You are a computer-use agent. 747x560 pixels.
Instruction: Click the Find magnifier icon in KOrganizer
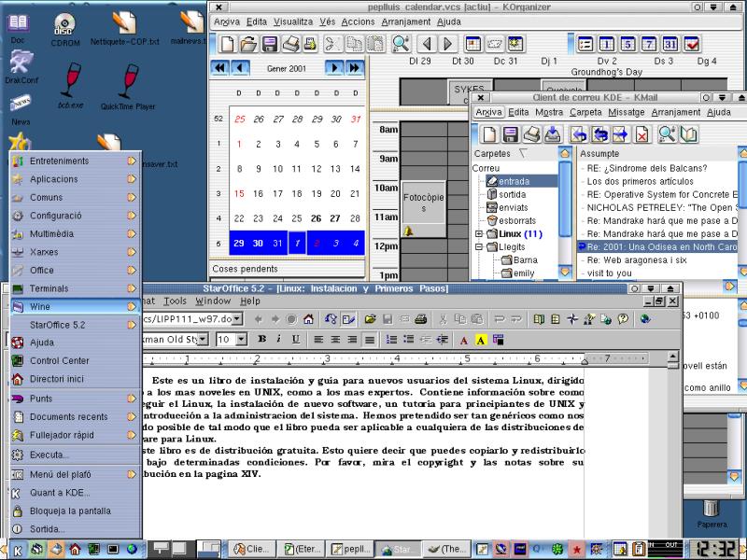[x=401, y=44]
